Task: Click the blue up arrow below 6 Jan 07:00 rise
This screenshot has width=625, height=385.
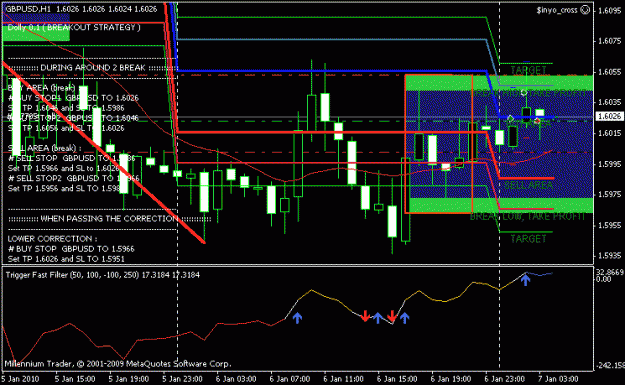Action: (x=297, y=318)
